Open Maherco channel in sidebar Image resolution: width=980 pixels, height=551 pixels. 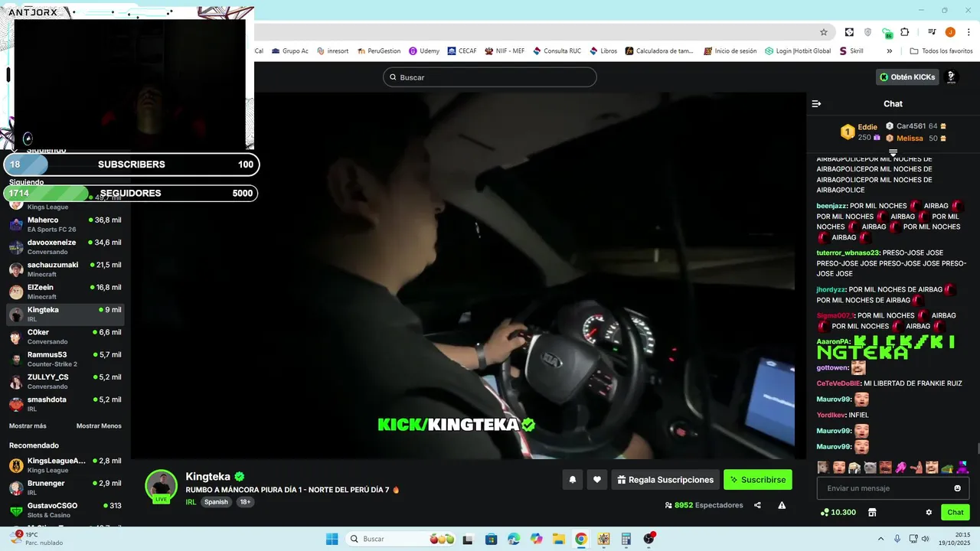tap(65, 224)
